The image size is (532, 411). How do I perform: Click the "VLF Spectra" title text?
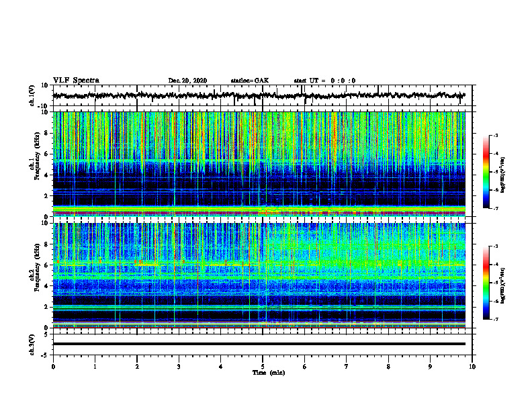pyautogui.click(x=76, y=81)
